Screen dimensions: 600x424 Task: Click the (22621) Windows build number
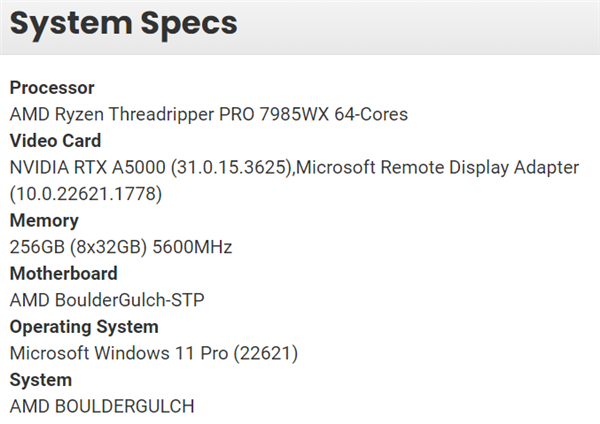[266, 353]
